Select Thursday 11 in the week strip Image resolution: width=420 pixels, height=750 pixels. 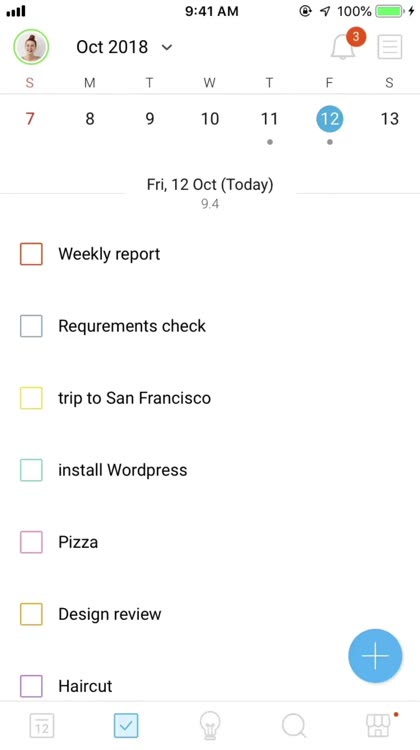[269, 119]
